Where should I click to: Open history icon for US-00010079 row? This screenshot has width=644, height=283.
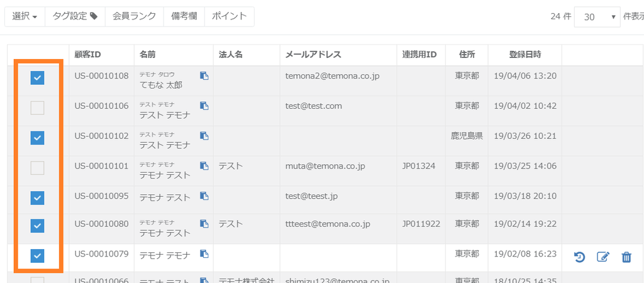[580, 257]
